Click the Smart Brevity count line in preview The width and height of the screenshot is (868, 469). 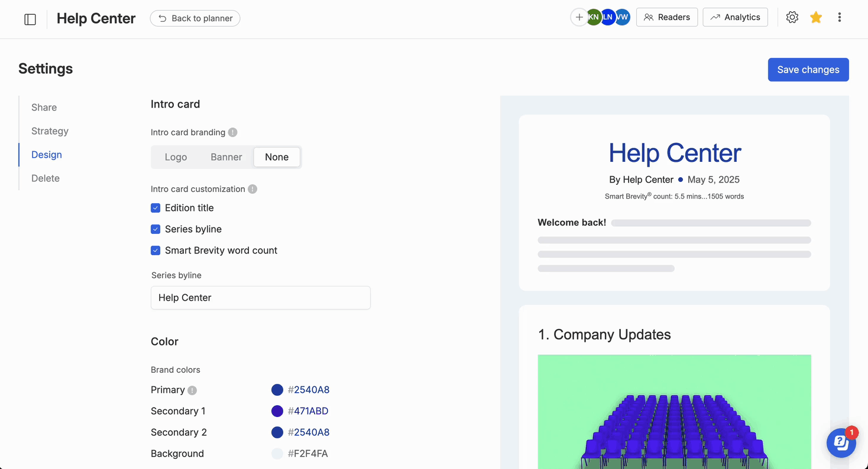pos(674,196)
